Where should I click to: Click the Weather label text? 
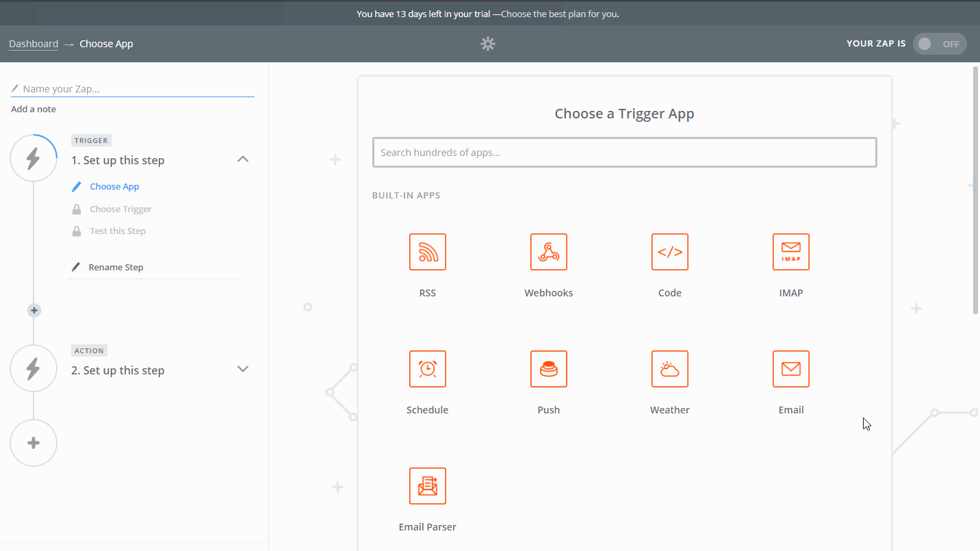(x=670, y=410)
